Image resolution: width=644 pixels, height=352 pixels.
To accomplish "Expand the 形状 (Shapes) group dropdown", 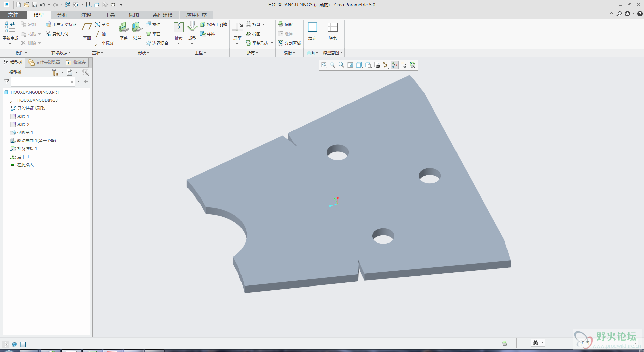I will pyautogui.click(x=144, y=53).
